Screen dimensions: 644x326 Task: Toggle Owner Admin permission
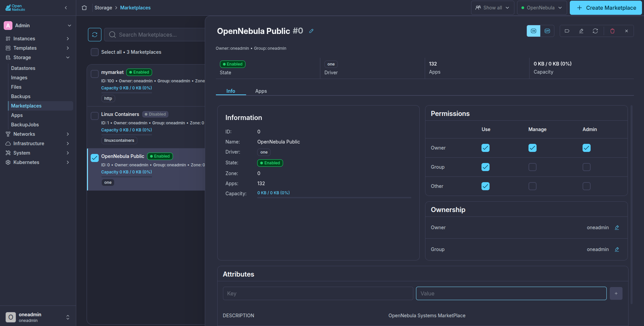point(587,148)
